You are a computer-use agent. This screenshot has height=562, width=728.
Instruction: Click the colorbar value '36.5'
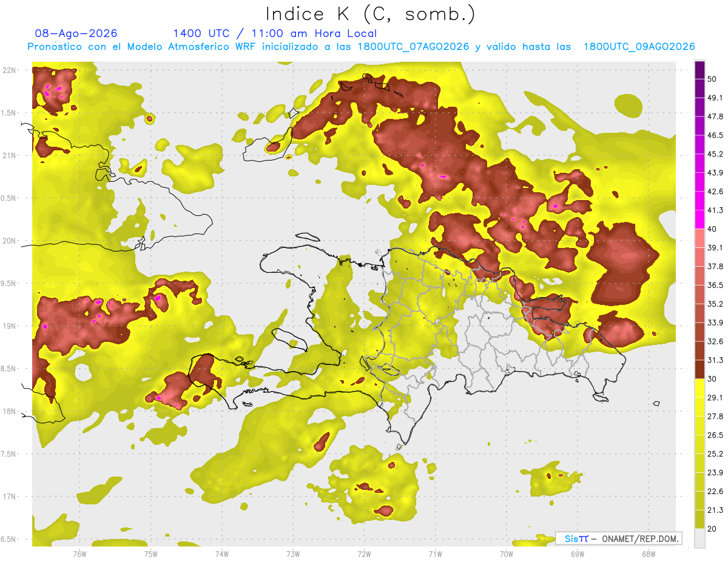pyautogui.click(x=715, y=285)
